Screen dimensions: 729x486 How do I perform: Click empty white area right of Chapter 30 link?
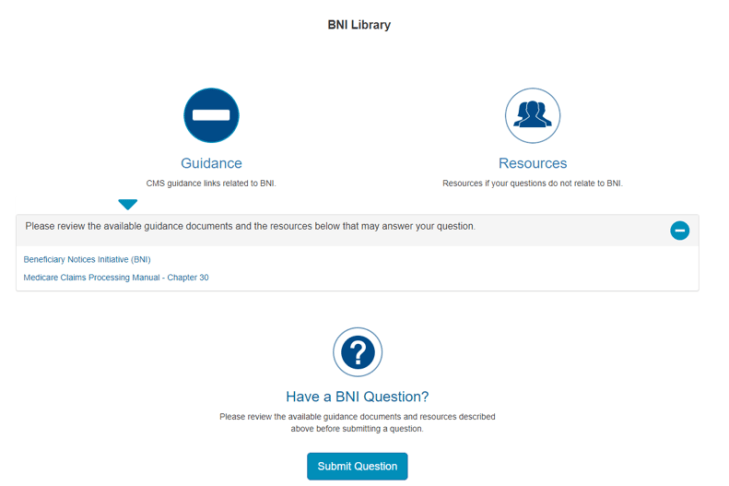pos(450,277)
